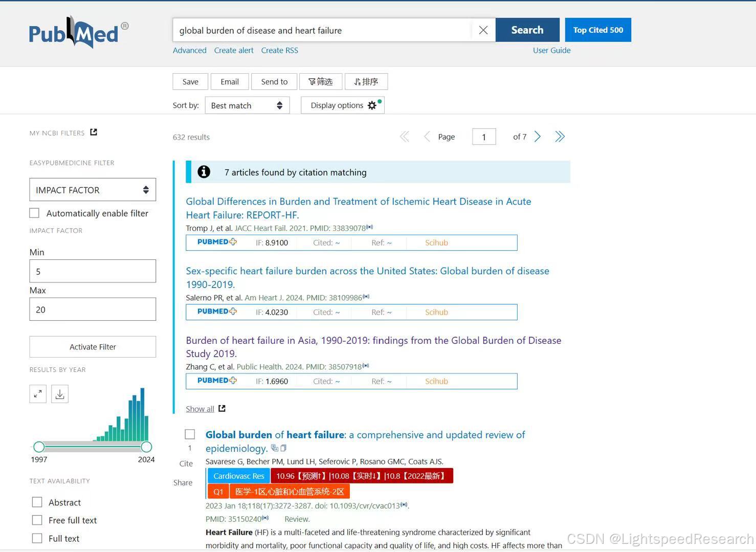Click Share for result 1
756x552 pixels.
[x=183, y=482]
